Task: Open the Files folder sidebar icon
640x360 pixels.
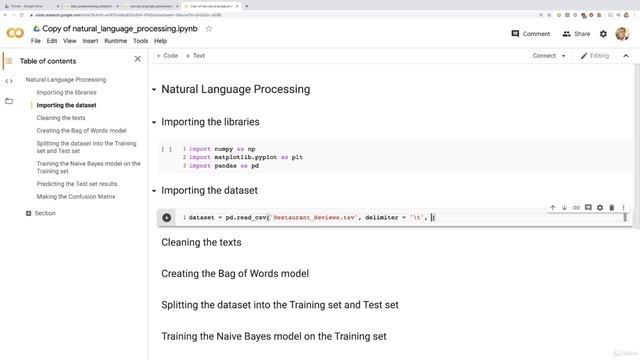Action: 9,101
